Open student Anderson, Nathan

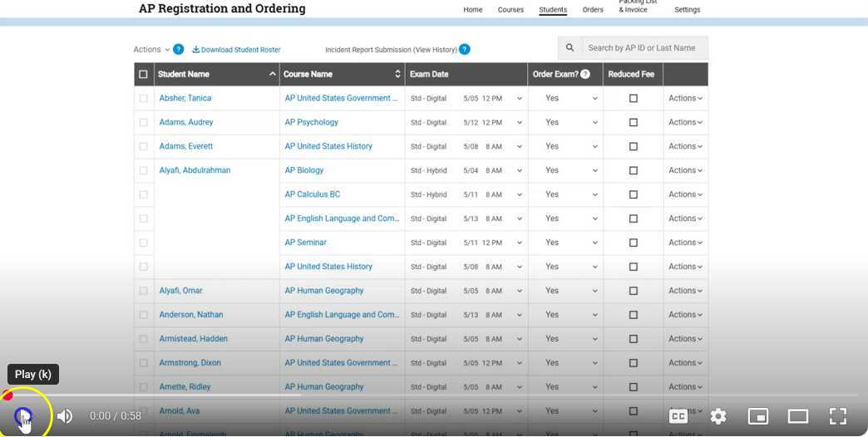(x=191, y=315)
